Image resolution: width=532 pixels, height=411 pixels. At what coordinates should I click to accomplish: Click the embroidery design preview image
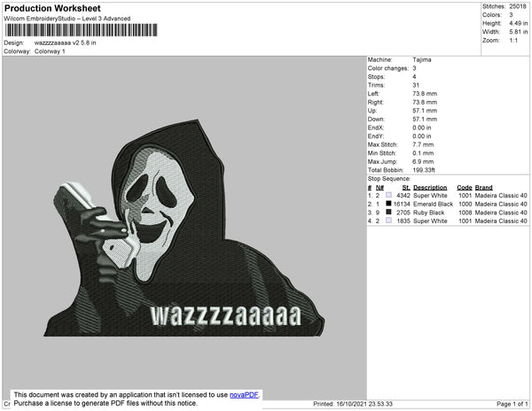[x=184, y=228]
